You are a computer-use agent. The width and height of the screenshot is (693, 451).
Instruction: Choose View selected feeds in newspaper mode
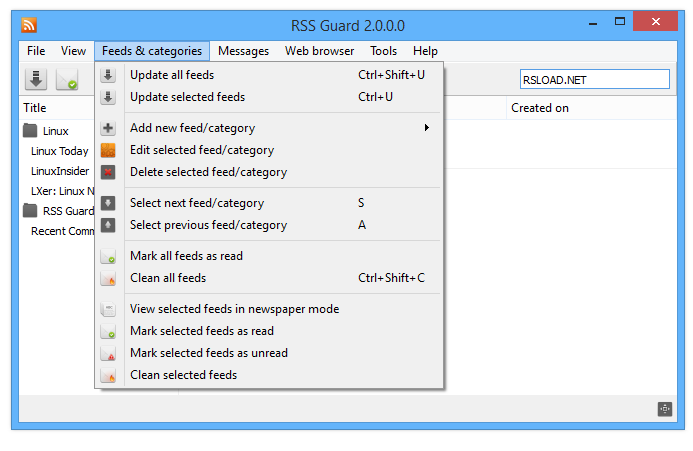pyautogui.click(x=269, y=309)
